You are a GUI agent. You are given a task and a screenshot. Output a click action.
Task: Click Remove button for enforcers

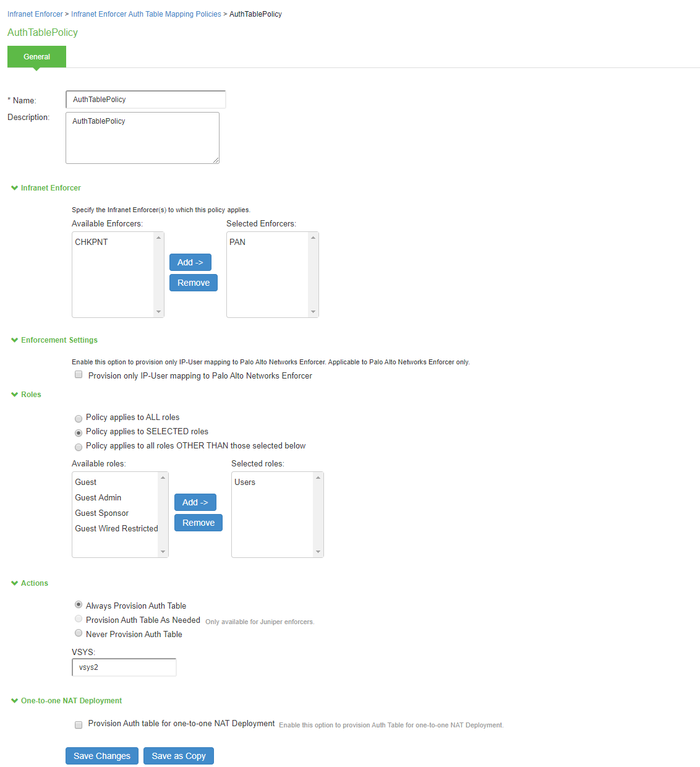[194, 283]
